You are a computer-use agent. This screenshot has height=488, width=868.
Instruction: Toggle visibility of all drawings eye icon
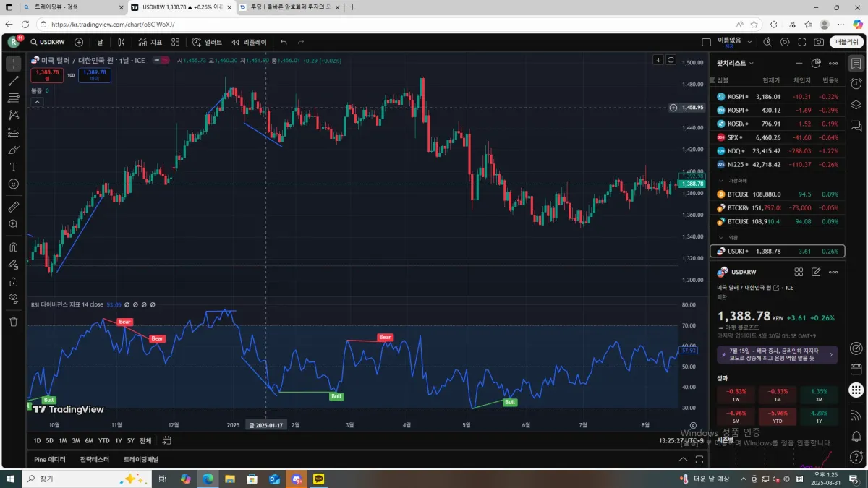(x=13, y=299)
